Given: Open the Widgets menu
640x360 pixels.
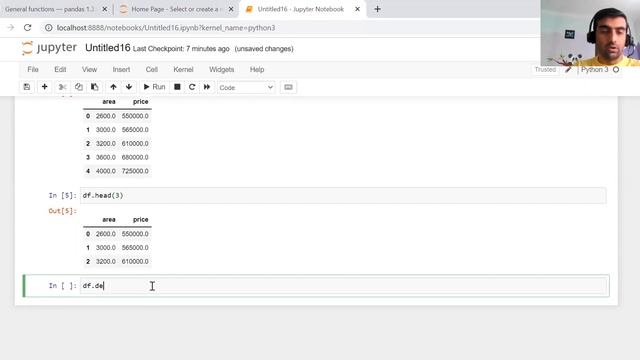Looking at the screenshot, I should [222, 69].
